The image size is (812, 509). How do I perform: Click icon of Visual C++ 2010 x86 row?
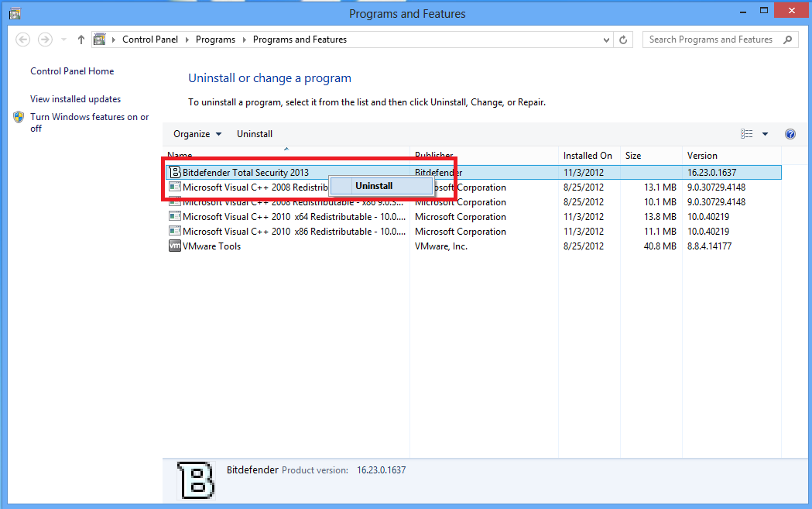click(175, 231)
